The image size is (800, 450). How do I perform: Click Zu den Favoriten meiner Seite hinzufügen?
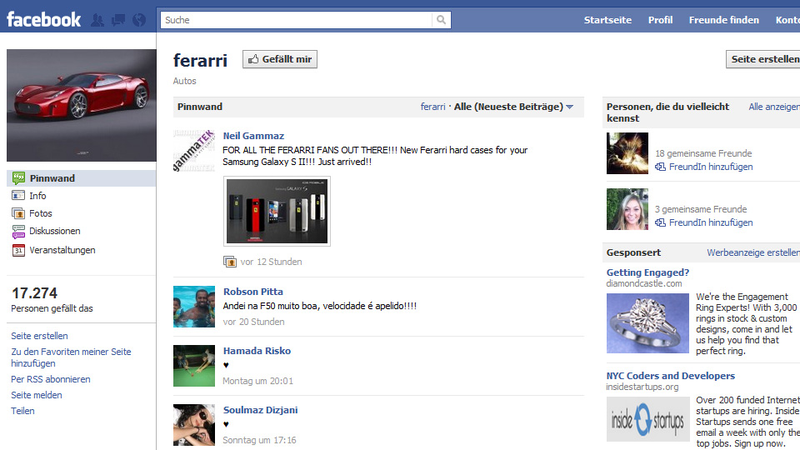pos(71,357)
